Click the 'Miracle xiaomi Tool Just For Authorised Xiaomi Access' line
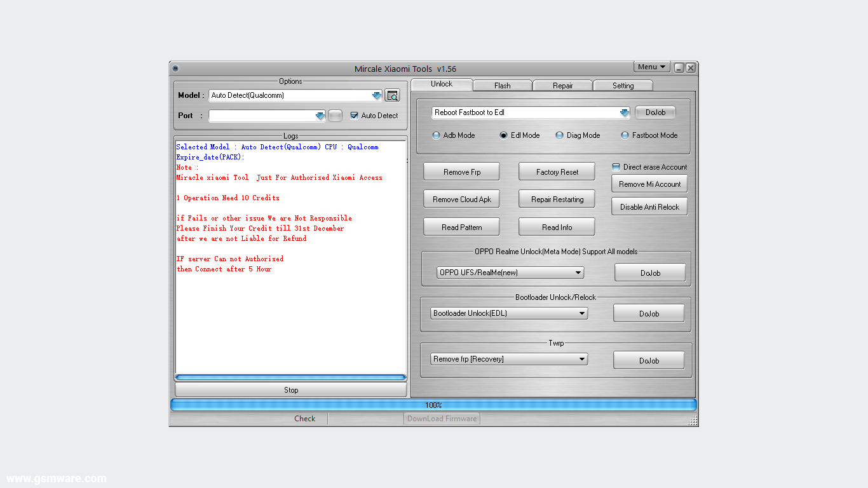This screenshot has width=868, height=488. [279, 177]
